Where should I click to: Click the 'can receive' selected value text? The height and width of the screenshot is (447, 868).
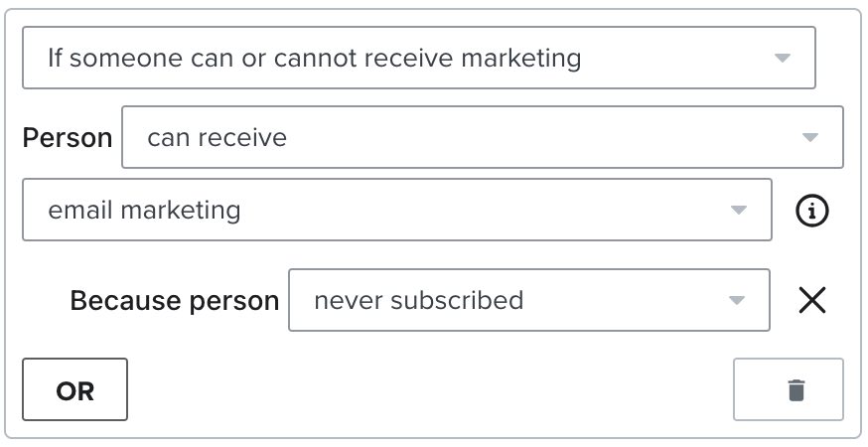[x=217, y=137]
